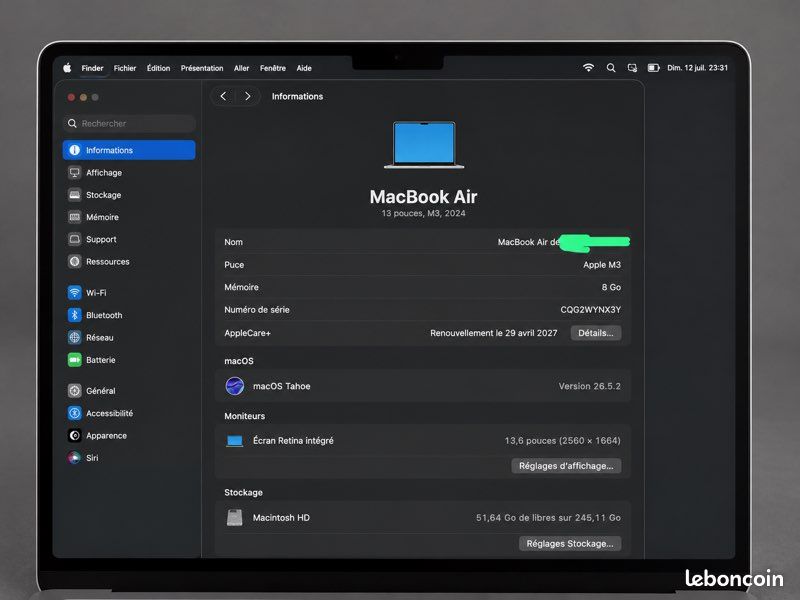Open the Fichier menu

125,68
